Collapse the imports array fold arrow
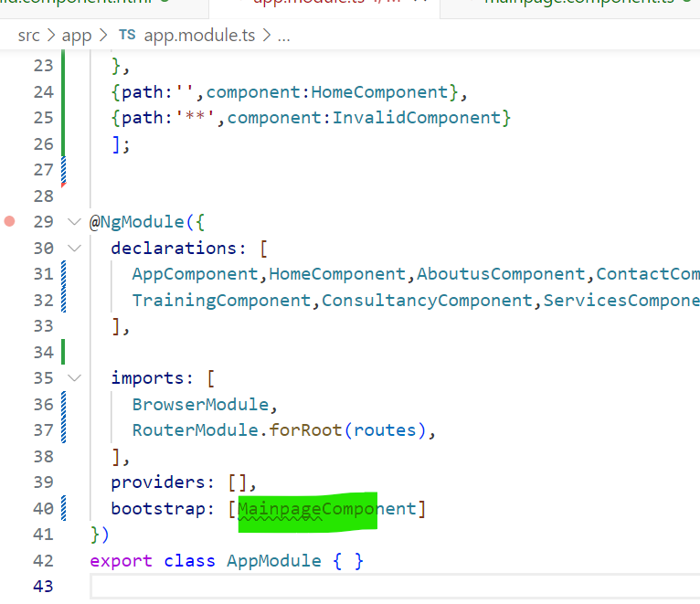Viewport: 700px width, 604px height. pos(74,378)
